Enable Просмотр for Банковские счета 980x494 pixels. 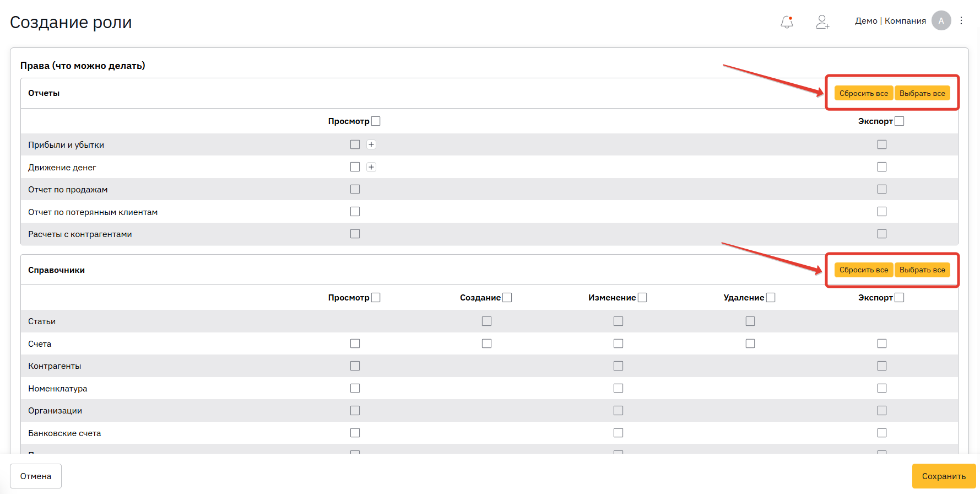[x=355, y=433]
